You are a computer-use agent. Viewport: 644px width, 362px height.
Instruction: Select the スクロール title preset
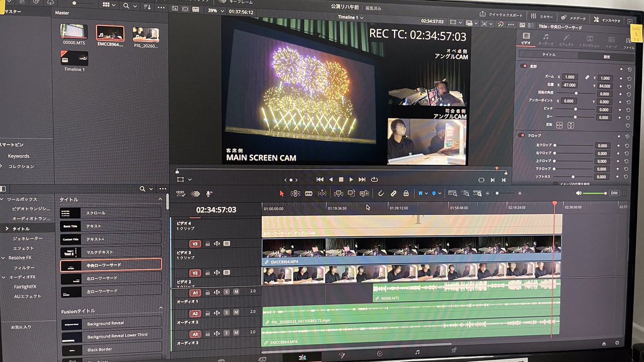[111, 212]
